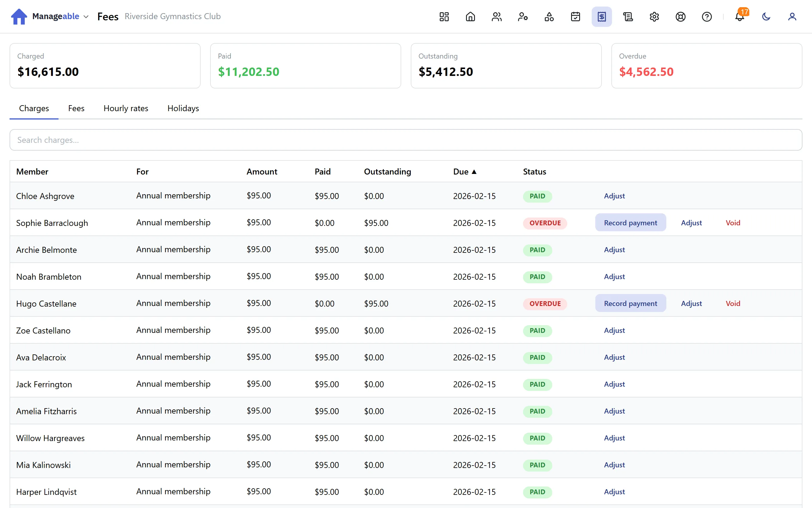Adjust Zoe Castellano's charge
The width and height of the screenshot is (812, 508).
pyautogui.click(x=614, y=330)
